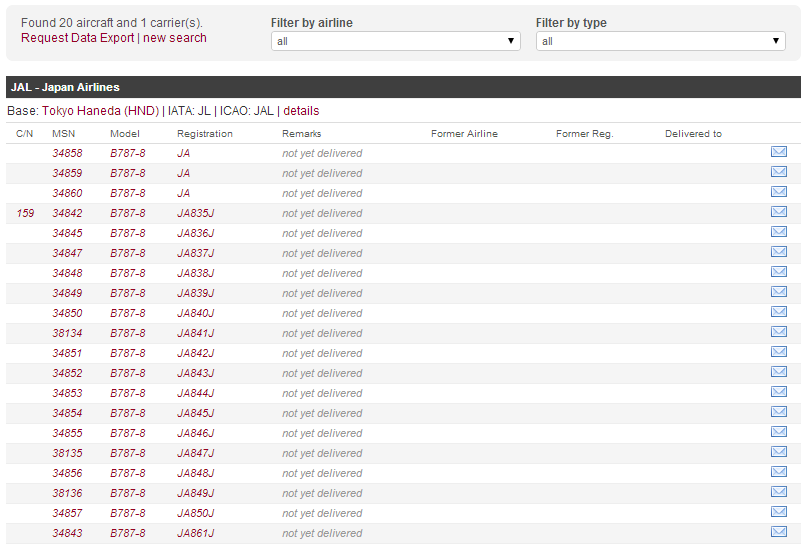The height and width of the screenshot is (550, 805).
Task: Click Request Data Export link
Action: tap(77, 38)
